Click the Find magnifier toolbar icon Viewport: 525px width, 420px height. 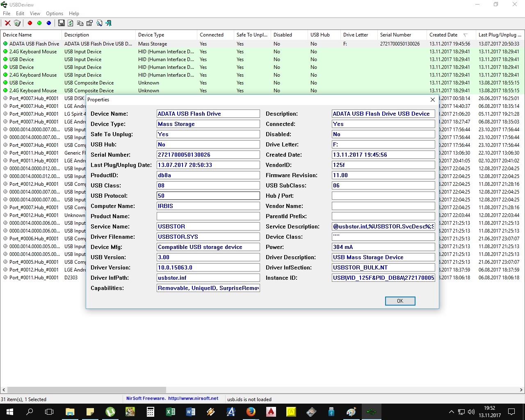99,23
